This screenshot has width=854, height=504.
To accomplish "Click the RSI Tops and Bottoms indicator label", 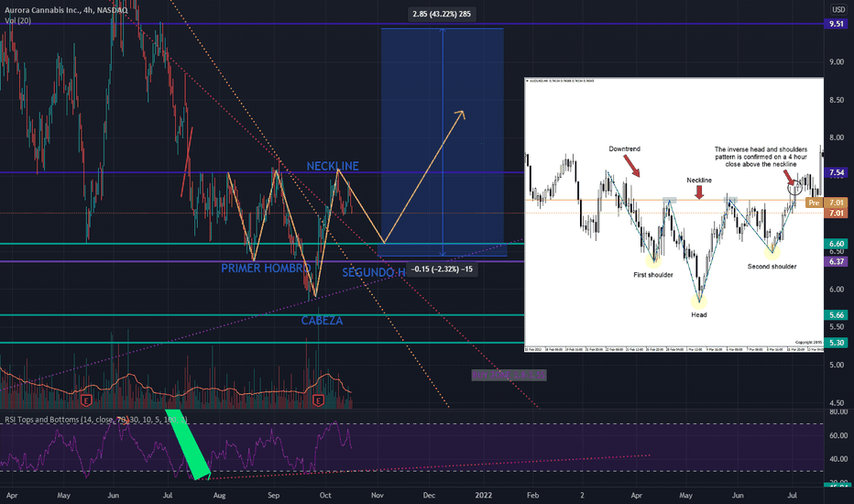I will pyautogui.click(x=96, y=420).
